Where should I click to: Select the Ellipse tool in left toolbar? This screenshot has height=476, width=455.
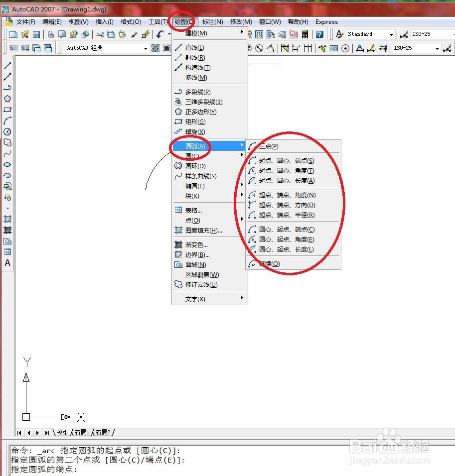[x=7, y=164]
